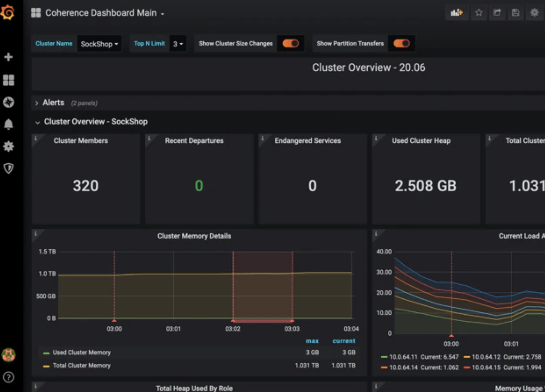Click the Used Cluster Memory legend entry
This screenshot has width=545, height=392.
click(x=82, y=353)
